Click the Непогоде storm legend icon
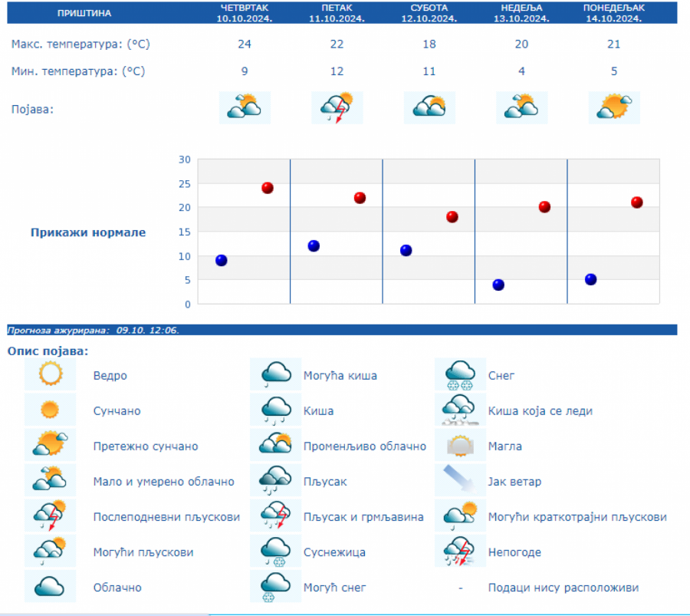This screenshot has height=616, width=690. pos(460,552)
